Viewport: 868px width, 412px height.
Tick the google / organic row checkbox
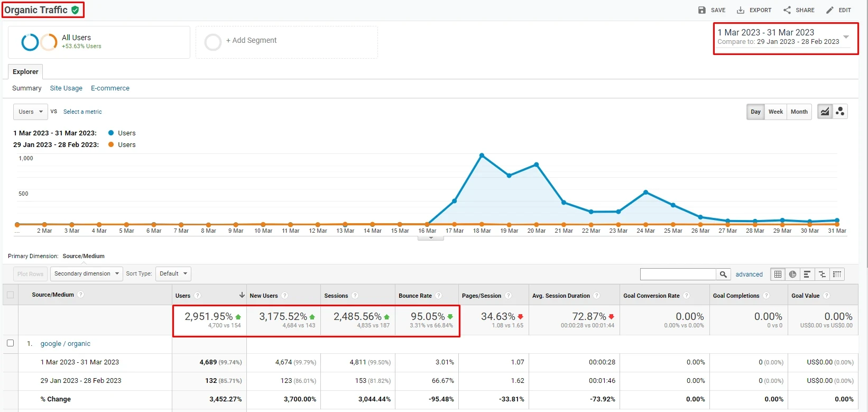(10, 343)
